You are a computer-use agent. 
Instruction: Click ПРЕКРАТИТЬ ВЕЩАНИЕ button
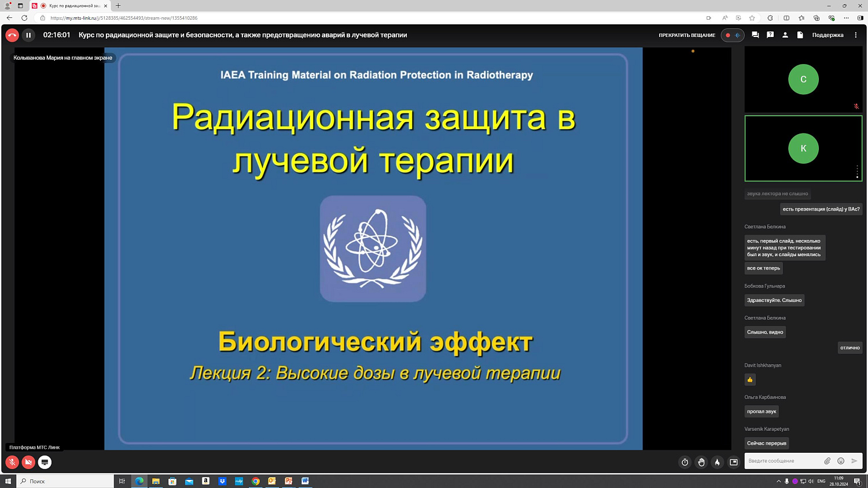point(687,35)
